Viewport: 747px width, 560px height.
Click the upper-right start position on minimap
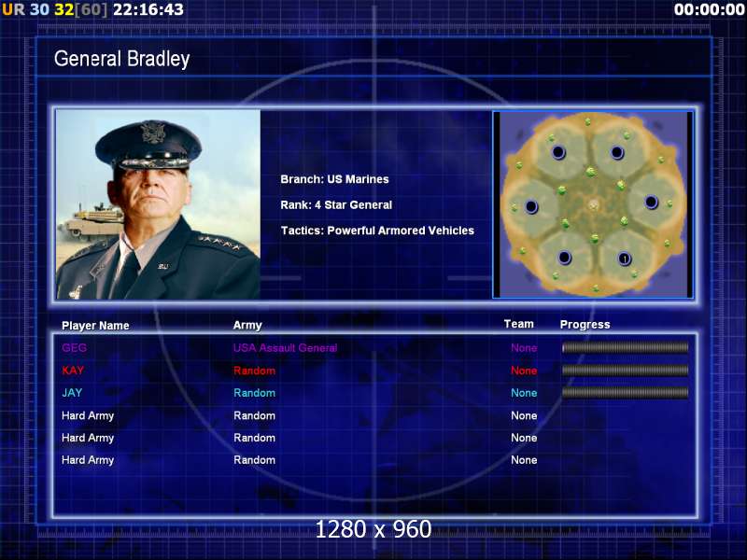tap(617, 152)
